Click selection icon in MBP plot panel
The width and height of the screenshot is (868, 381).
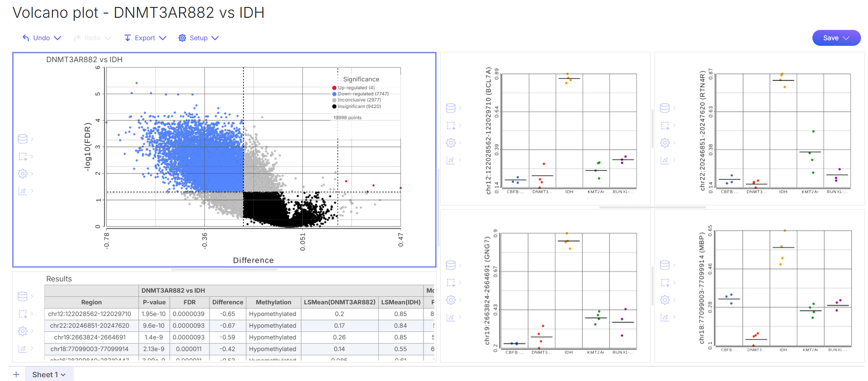pos(665,282)
